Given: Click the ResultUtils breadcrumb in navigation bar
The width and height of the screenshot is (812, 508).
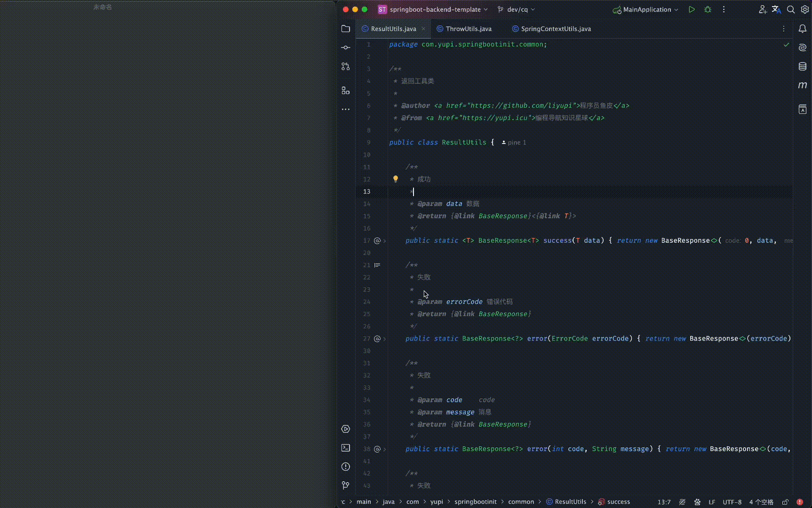Looking at the screenshot, I should coord(570,502).
